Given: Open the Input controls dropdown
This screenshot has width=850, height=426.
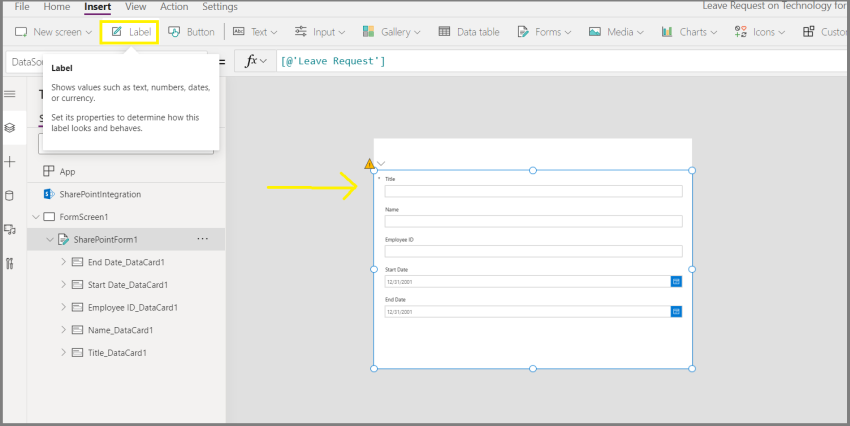Looking at the screenshot, I should [320, 32].
